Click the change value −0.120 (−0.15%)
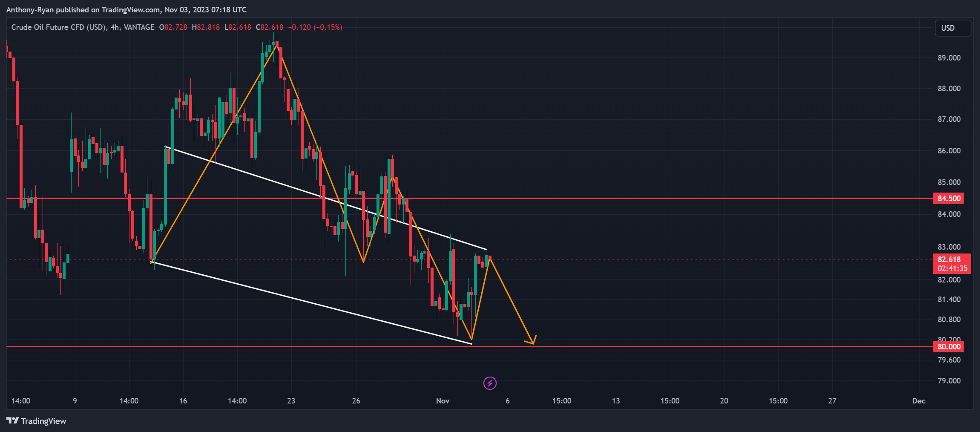The width and height of the screenshot is (980, 432). 315,27
